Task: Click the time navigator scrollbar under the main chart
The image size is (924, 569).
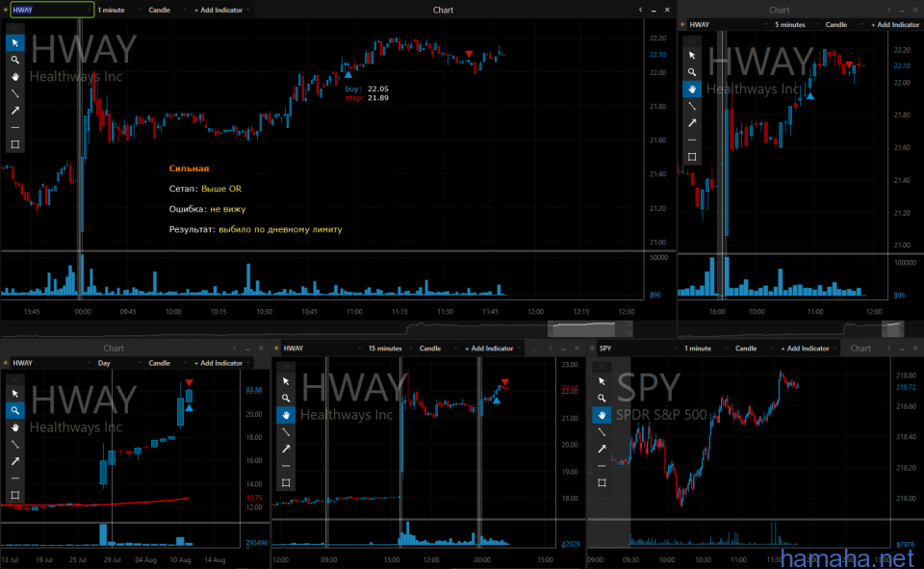Action: pyautogui.click(x=590, y=328)
